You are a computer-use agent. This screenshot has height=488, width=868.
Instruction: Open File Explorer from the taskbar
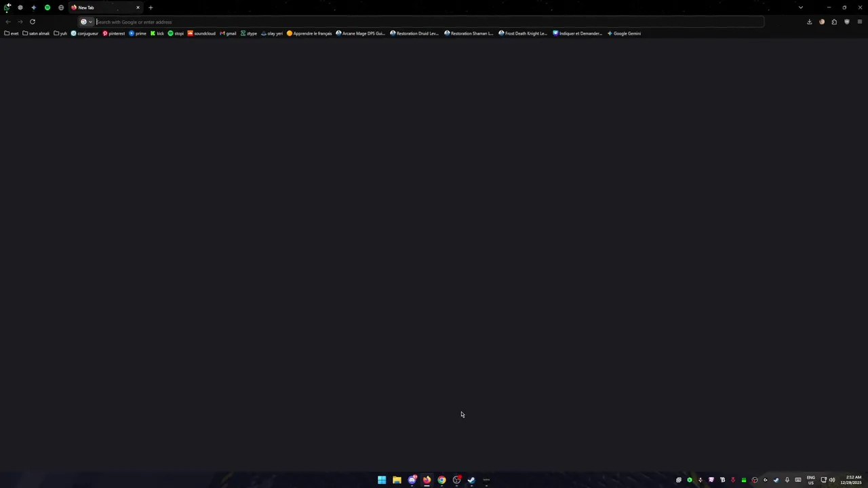pyautogui.click(x=397, y=480)
